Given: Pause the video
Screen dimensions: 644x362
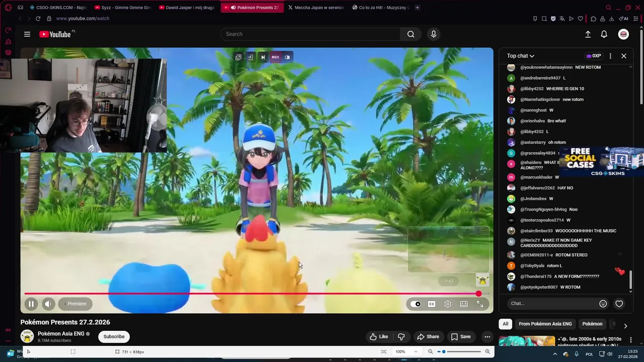Looking at the screenshot, I should tap(31, 304).
